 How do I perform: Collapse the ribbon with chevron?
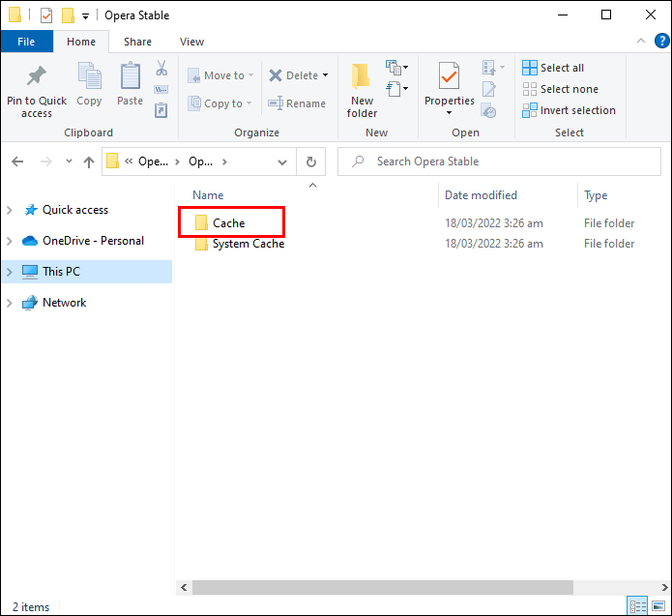coord(641,42)
